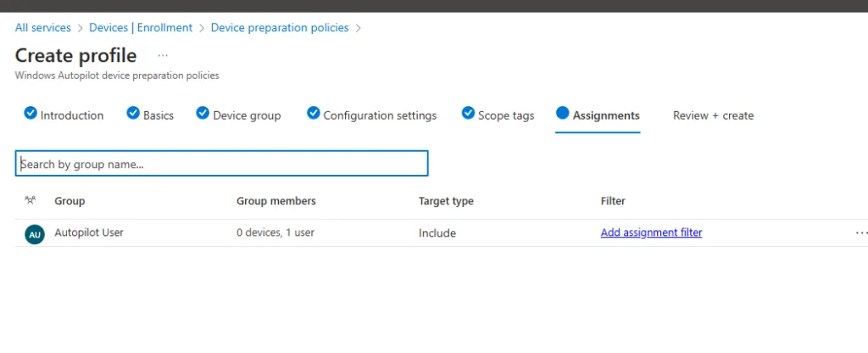868x353 pixels.
Task: Click the Introduction step checkmark icon
Action: (31, 113)
